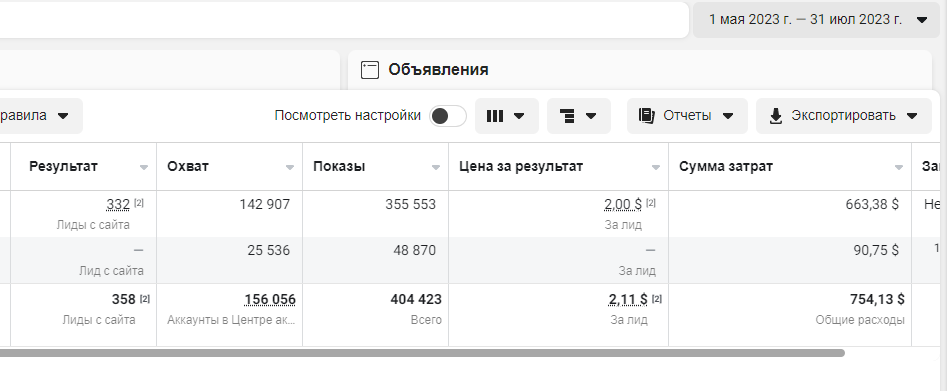Open Цена за результат column menu arrow

tap(656, 167)
